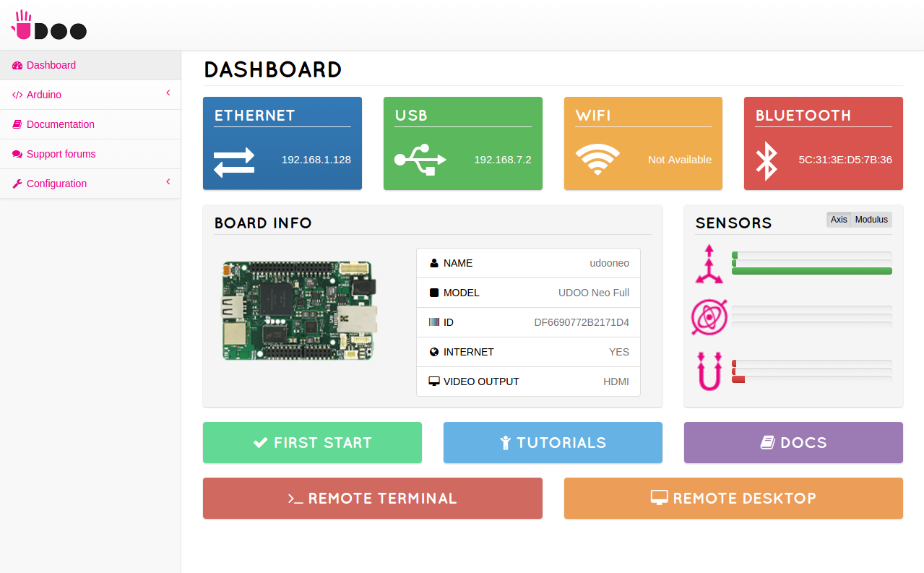The width and height of the screenshot is (924, 573).
Task: Click the user icon beside NAME
Action: pyautogui.click(x=434, y=263)
